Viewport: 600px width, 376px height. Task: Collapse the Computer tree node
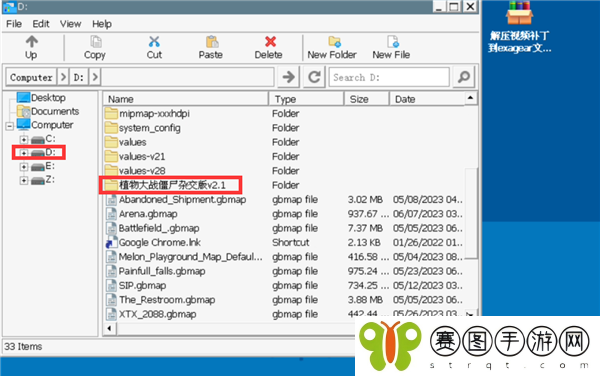click(10, 125)
